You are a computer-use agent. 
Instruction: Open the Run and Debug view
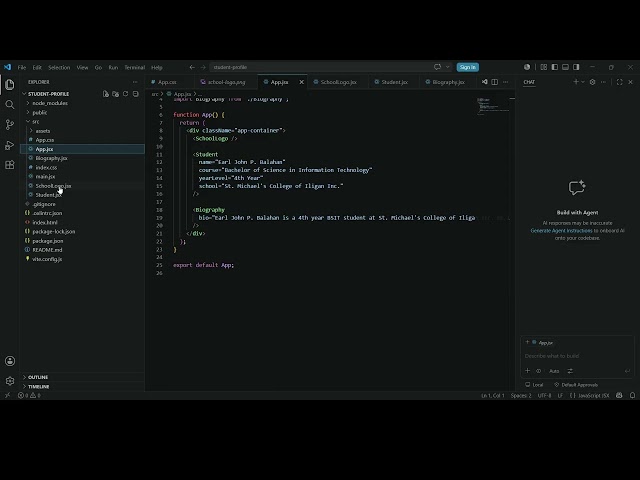(10, 145)
